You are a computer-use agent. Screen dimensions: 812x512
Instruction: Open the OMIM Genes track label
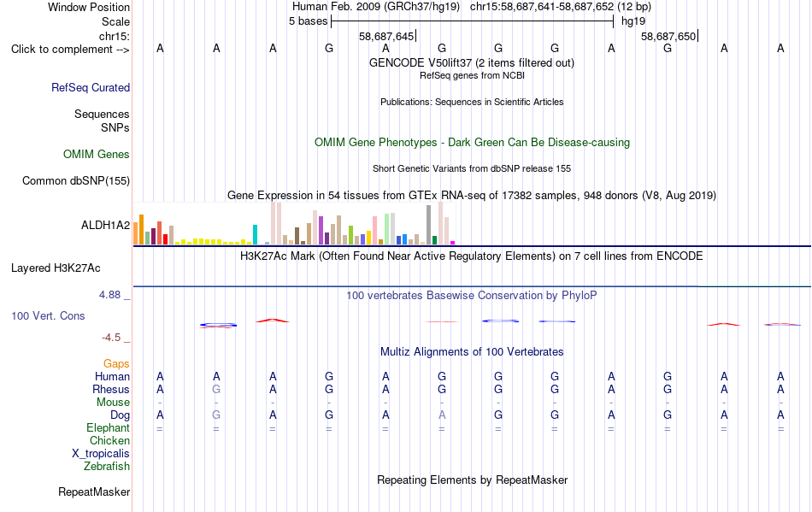(96, 154)
